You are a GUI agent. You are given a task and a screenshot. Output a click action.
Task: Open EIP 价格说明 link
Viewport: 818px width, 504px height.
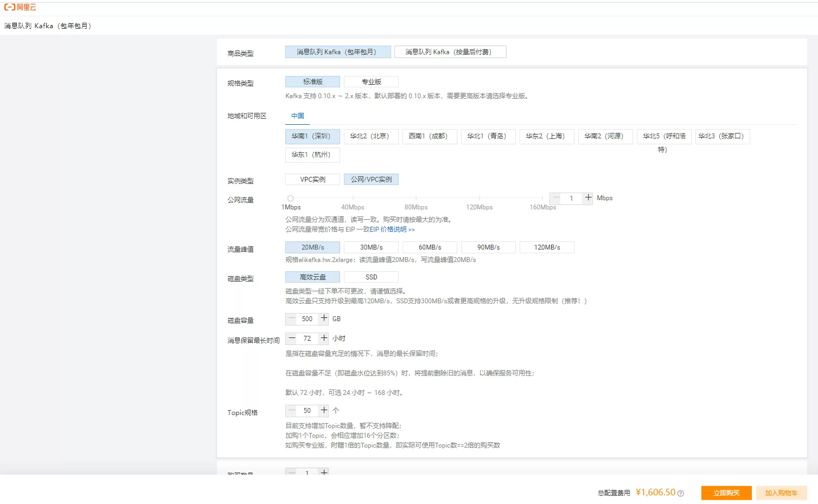point(392,229)
